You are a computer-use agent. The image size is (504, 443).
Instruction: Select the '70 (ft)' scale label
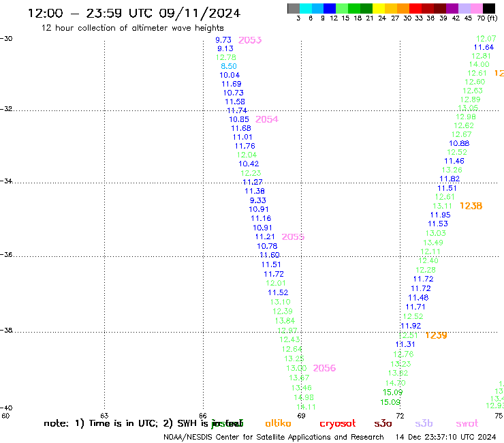(487, 18)
